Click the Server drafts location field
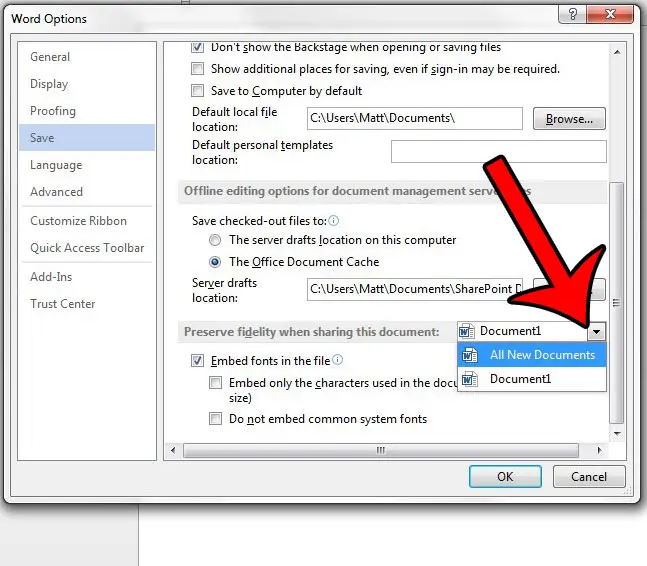 pos(415,289)
